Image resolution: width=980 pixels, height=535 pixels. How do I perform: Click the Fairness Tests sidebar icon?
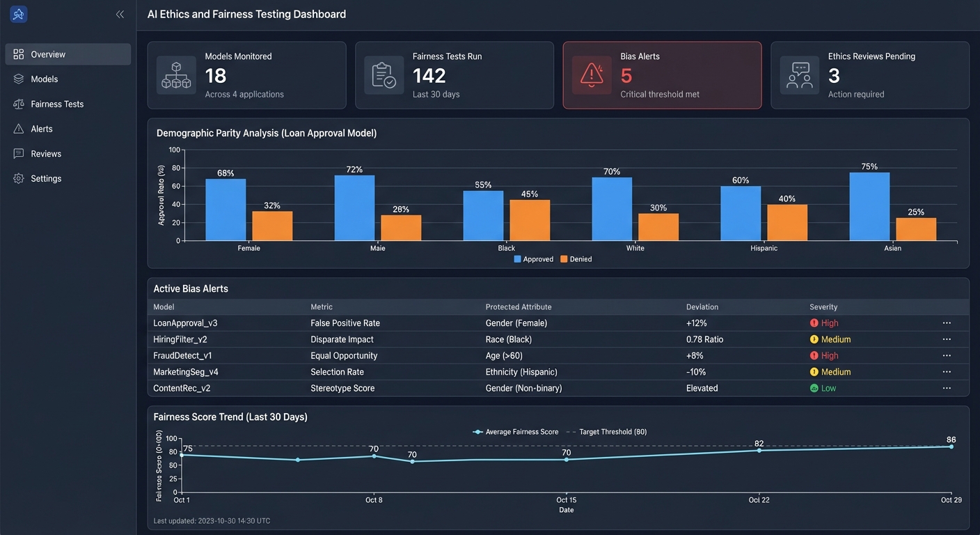[18, 104]
